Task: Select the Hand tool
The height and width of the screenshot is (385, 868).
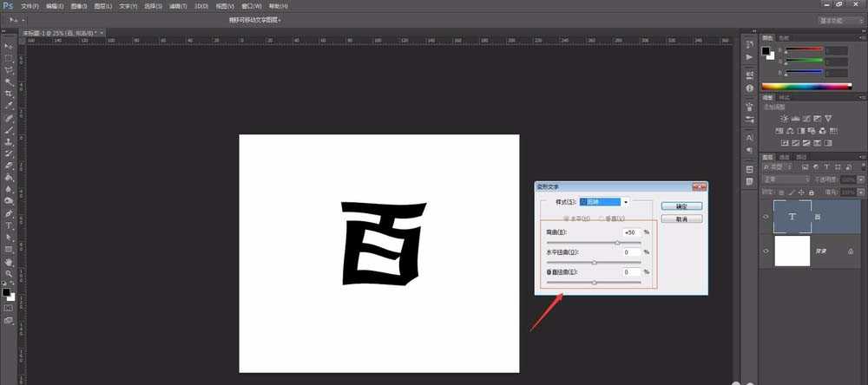Action: click(9, 261)
